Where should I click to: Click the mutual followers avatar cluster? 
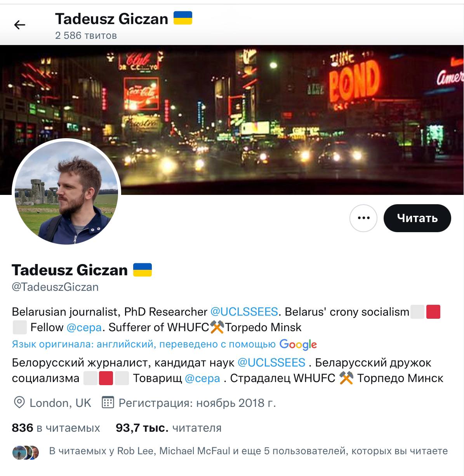26,452
